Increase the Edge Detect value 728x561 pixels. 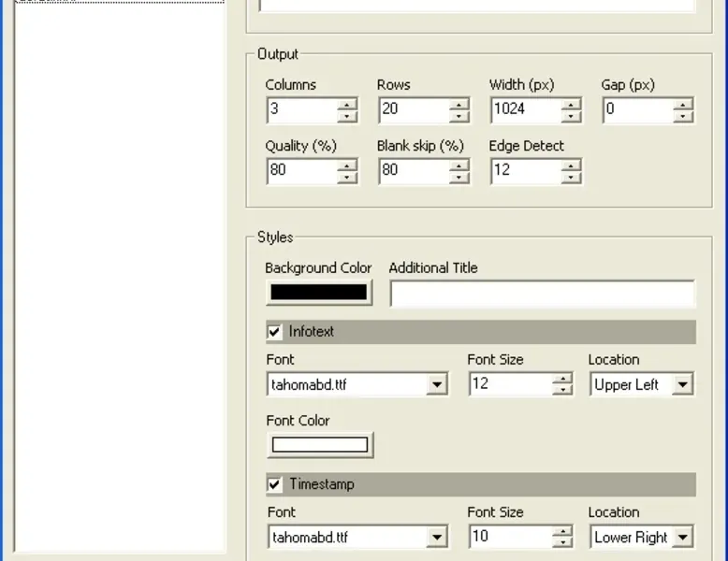(571, 165)
